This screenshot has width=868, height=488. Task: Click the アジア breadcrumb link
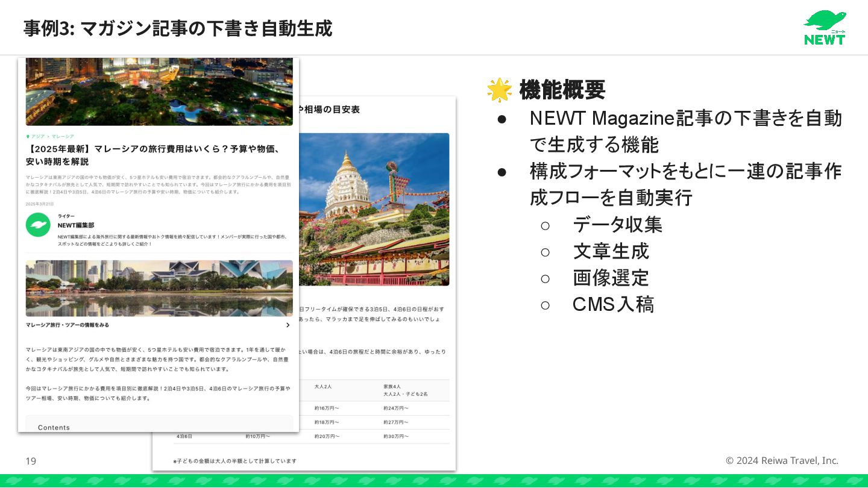tap(38, 137)
